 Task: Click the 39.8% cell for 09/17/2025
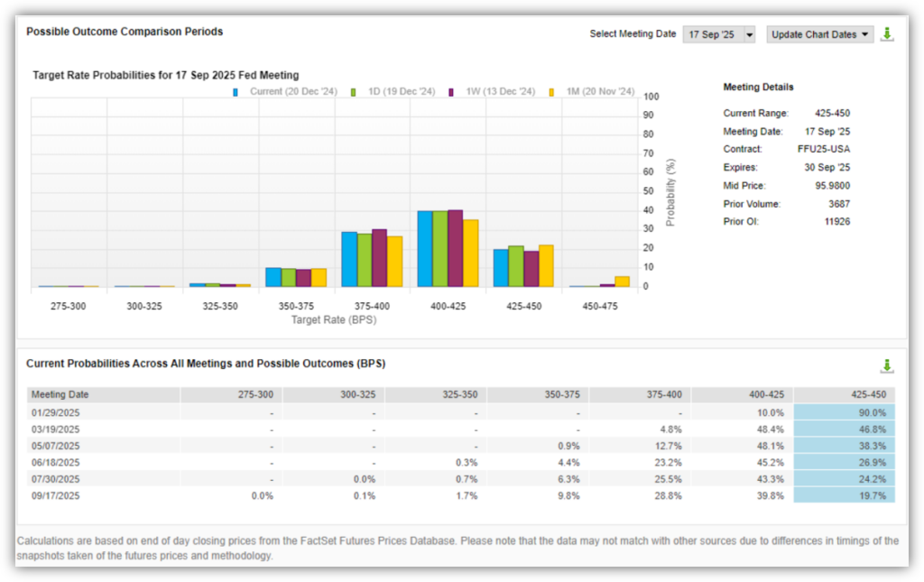click(x=743, y=495)
